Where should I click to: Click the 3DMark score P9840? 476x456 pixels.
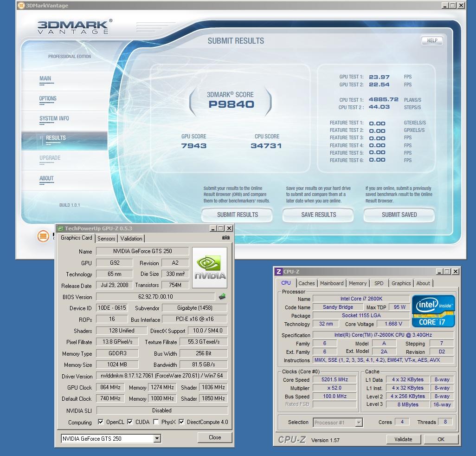pyautogui.click(x=231, y=104)
